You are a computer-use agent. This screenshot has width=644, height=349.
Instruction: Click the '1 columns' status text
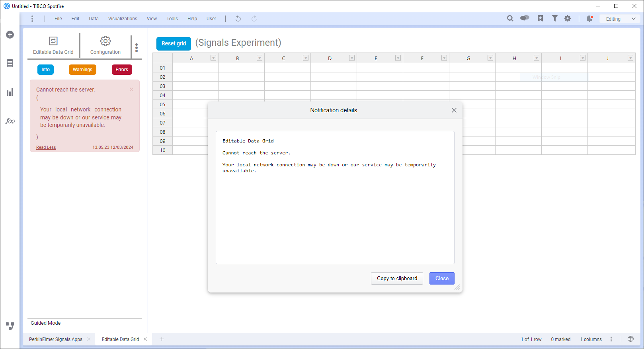click(591, 339)
